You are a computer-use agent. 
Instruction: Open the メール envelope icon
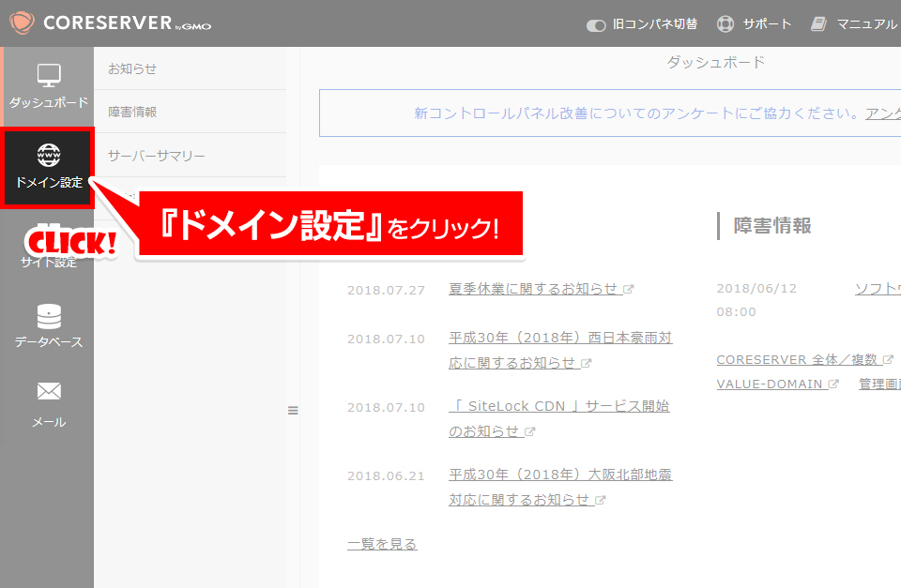tap(49, 391)
